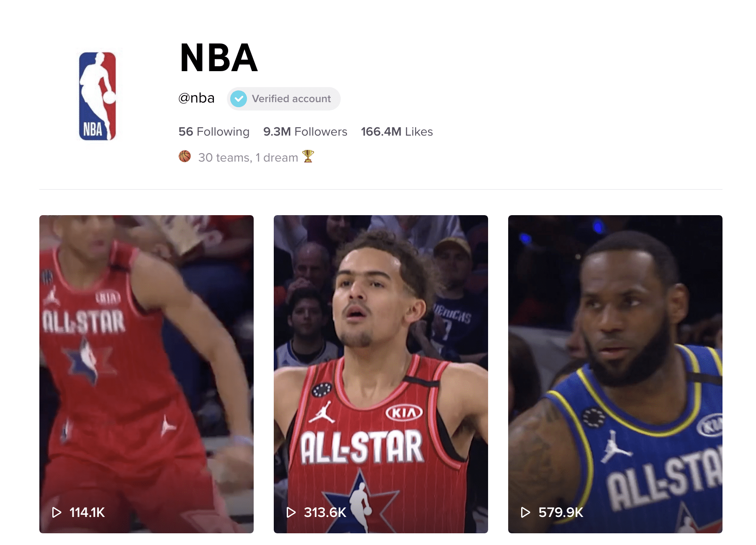This screenshot has height=545, width=756.
Task: Click the blue verified checkmark icon
Action: pyautogui.click(x=239, y=99)
